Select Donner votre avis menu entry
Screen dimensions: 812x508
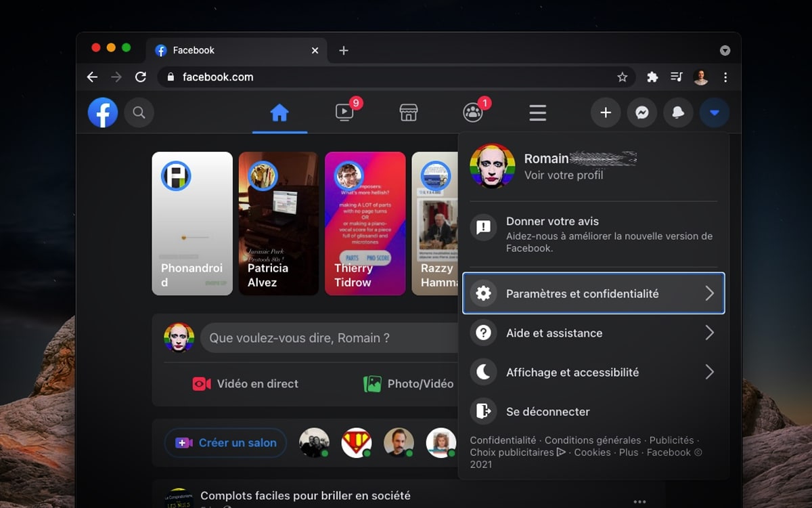point(594,234)
